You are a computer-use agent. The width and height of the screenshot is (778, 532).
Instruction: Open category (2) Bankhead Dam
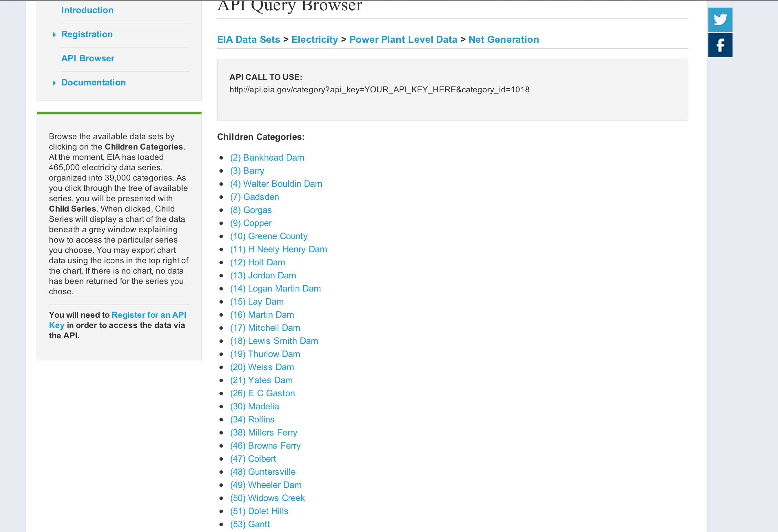pos(267,157)
